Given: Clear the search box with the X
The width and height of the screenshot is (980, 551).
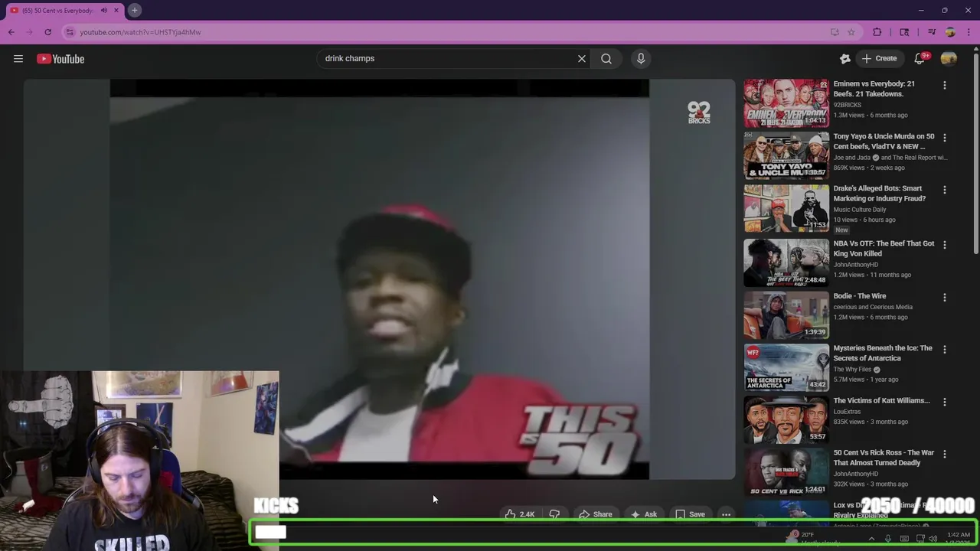Looking at the screenshot, I should click(x=582, y=58).
